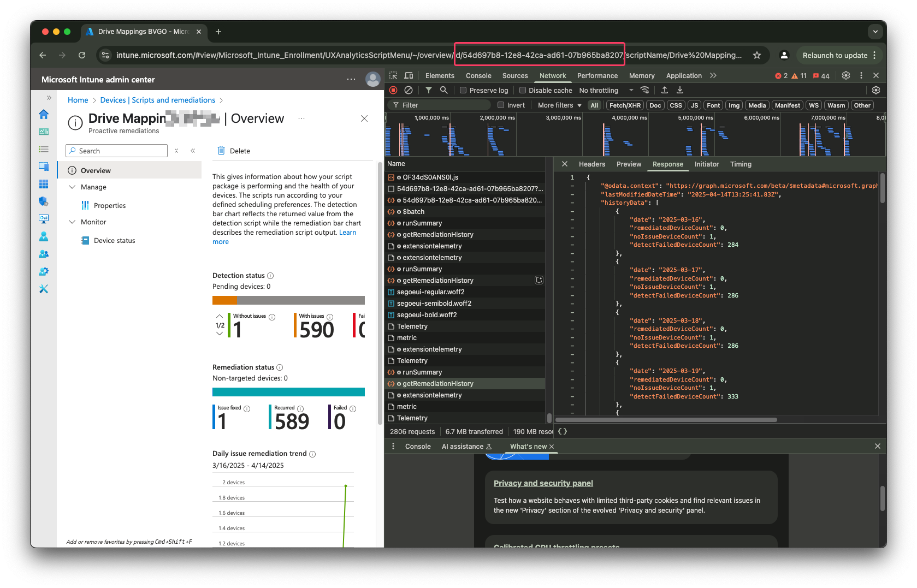Open the Home icon in Intune sidebar
This screenshot has height=588, width=917.
44,114
